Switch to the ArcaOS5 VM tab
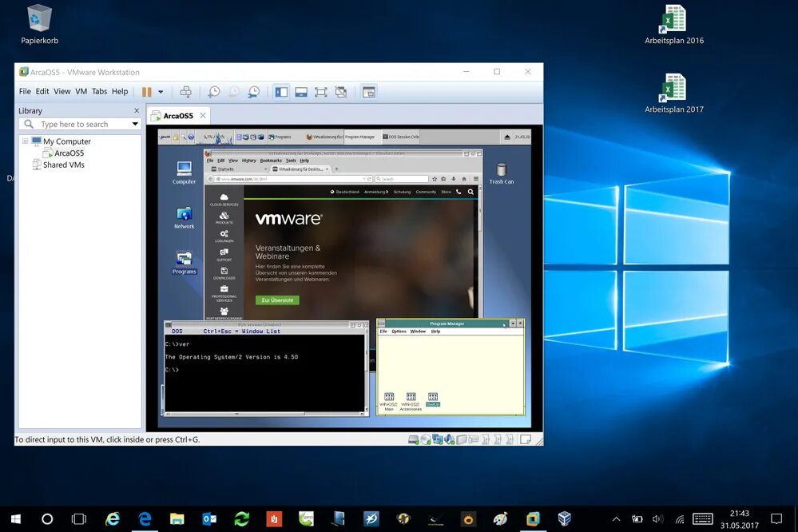 point(177,116)
